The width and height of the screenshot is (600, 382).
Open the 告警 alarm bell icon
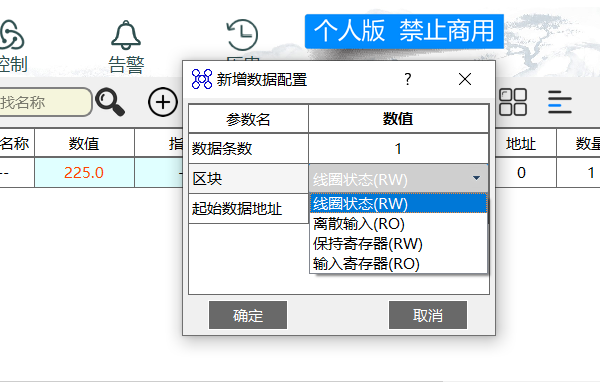click(x=126, y=35)
